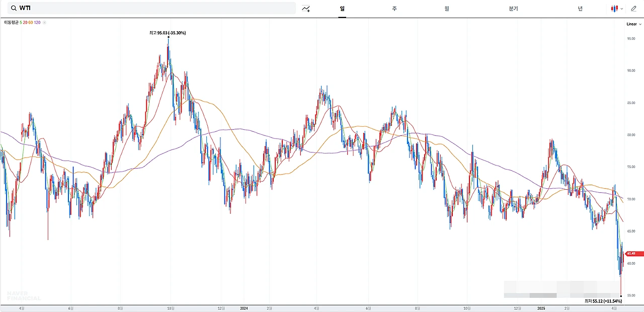The width and height of the screenshot is (644, 312).
Task: Switch to the 분기 (quarterly) tab
Action: click(x=513, y=9)
